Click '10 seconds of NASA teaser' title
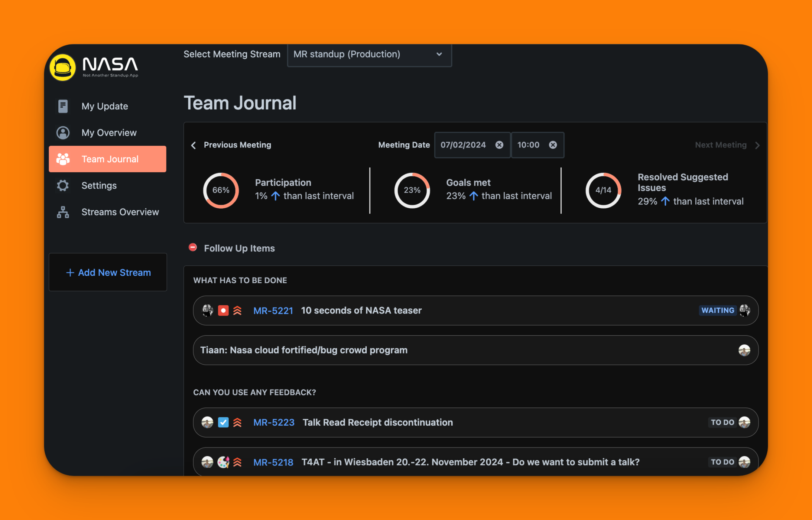Viewport: 812px width, 520px height. [361, 311]
